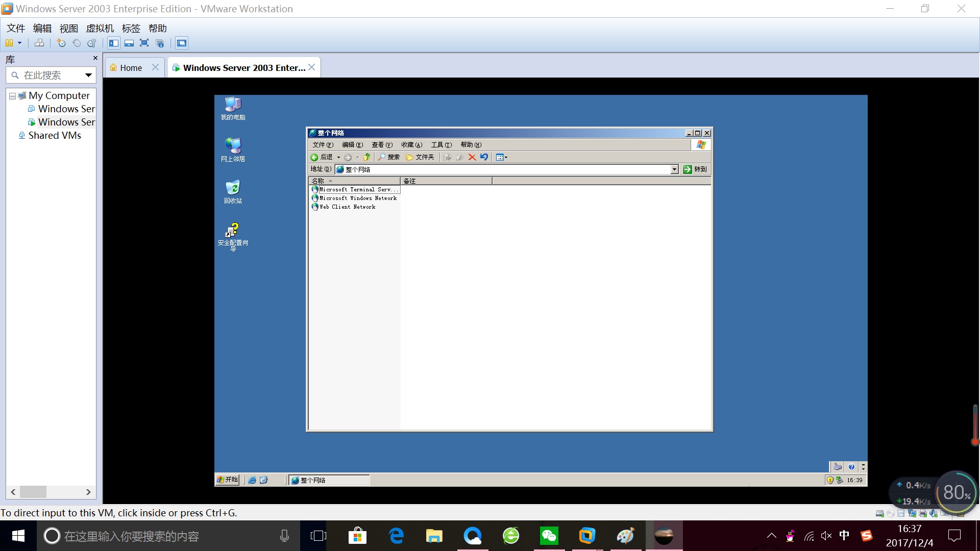Open VMware 视图 menu
The image size is (980, 551).
point(69,28)
